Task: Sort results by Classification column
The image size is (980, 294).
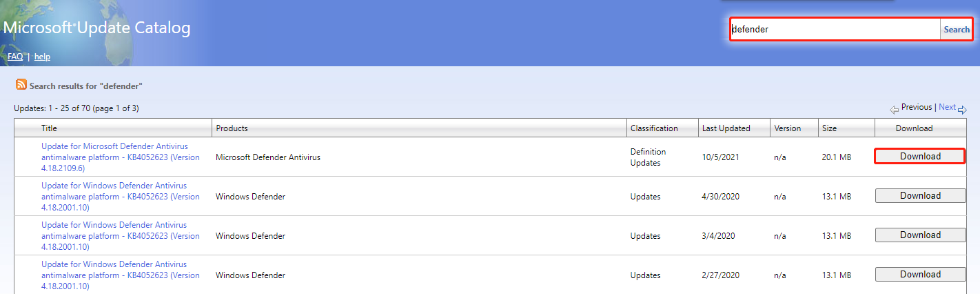Action: coord(653,128)
